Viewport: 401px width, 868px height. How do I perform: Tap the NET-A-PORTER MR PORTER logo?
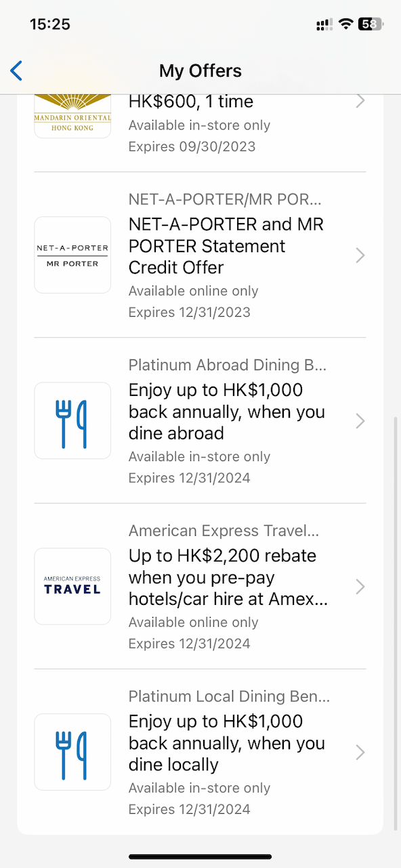click(x=72, y=255)
